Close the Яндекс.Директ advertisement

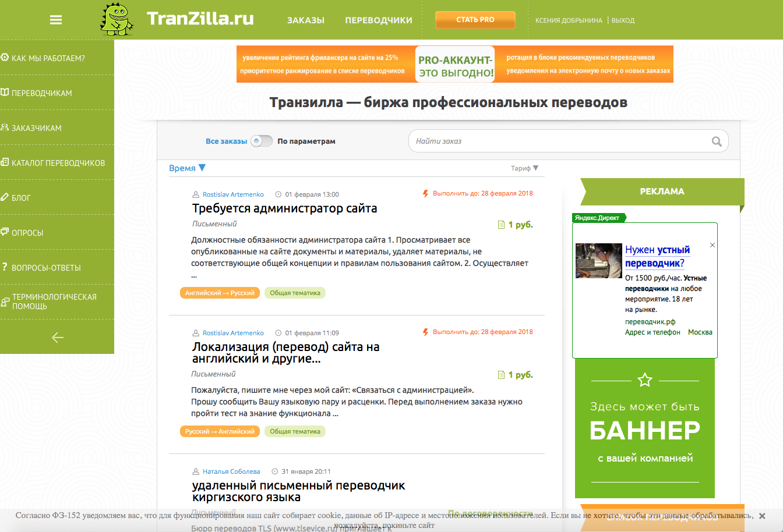point(712,244)
